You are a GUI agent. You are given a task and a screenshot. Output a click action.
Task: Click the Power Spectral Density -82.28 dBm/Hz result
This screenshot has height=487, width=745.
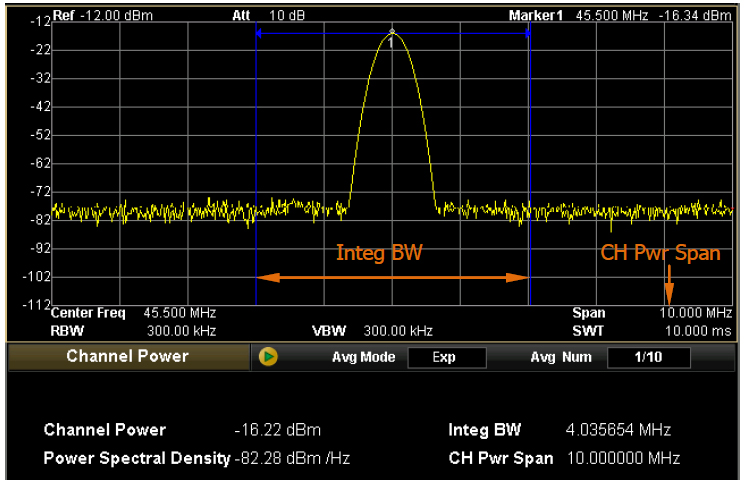point(292,458)
